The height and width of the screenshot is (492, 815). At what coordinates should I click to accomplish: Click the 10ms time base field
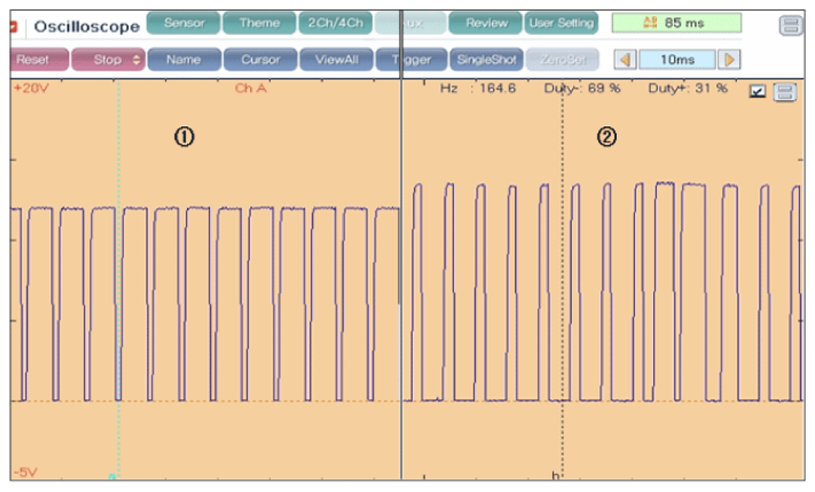pyautogui.click(x=678, y=60)
